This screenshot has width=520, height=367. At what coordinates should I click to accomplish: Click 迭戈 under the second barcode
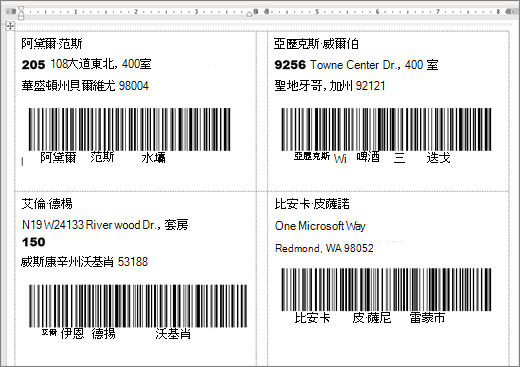[438, 158]
